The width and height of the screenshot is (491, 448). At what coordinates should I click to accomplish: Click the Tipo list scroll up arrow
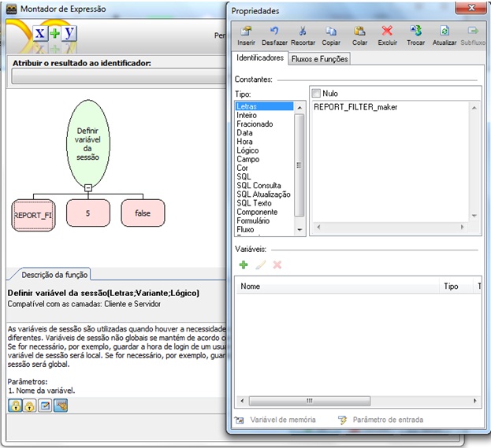pyautogui.click(x=299, y=108)
